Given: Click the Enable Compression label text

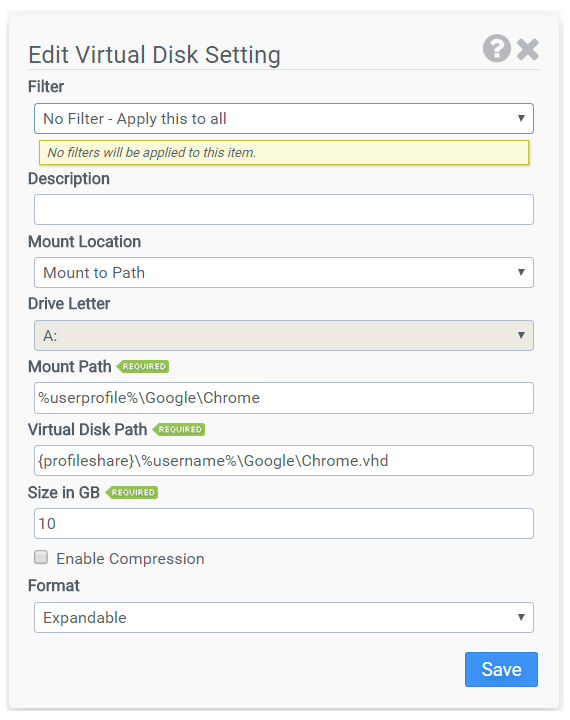Looking at the screenshot, I should coord(130,559).
